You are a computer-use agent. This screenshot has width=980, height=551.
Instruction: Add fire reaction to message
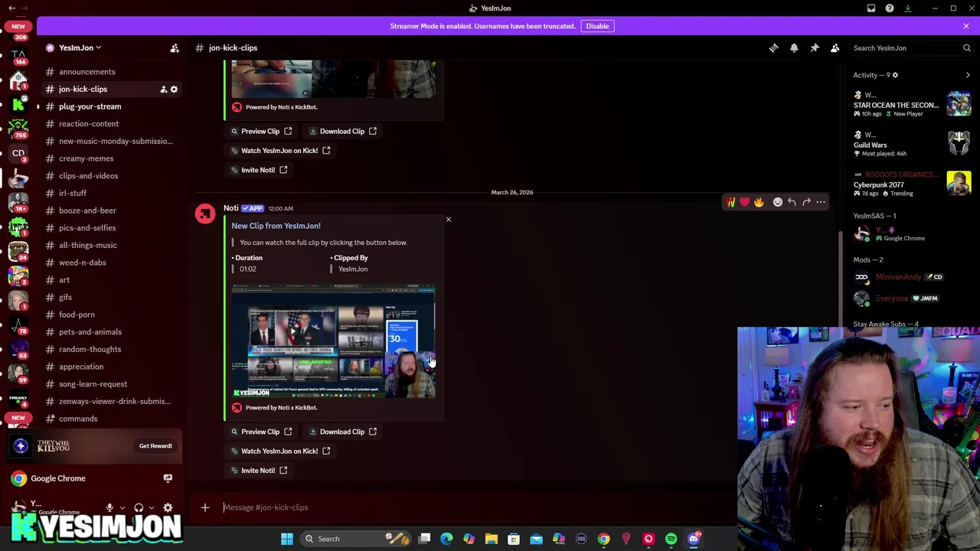(x=759, y=202)
